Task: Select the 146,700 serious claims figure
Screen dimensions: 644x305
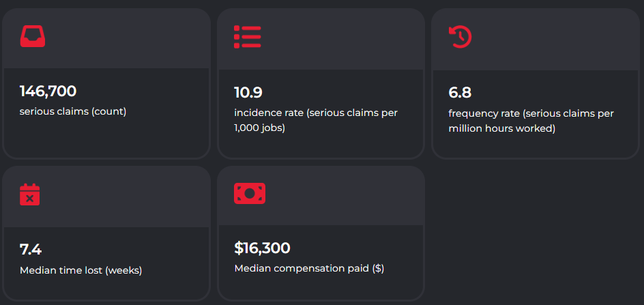Action: tap(48, 91)
